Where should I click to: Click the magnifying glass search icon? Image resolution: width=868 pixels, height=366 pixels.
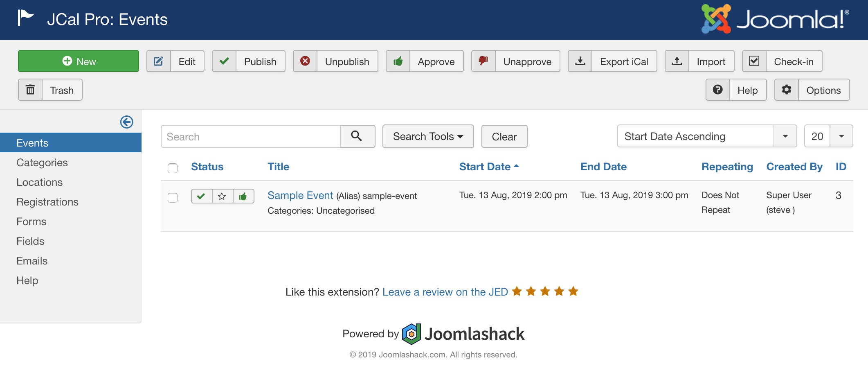[357, 136]
